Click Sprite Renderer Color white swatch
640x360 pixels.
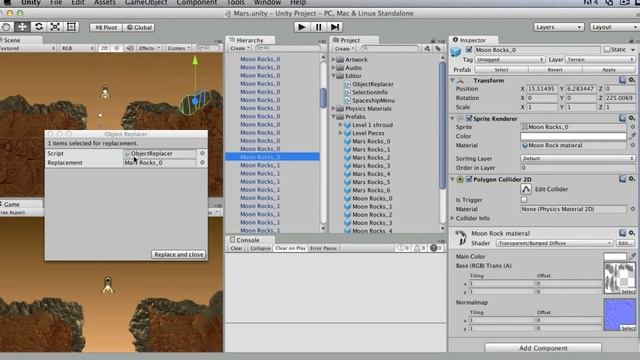tap(573, 136)
